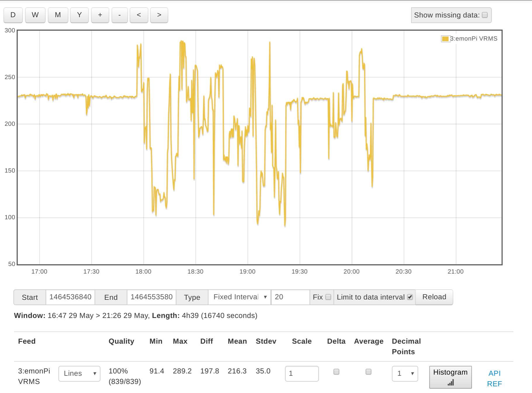Click the Scale input field

coord(302,374)
